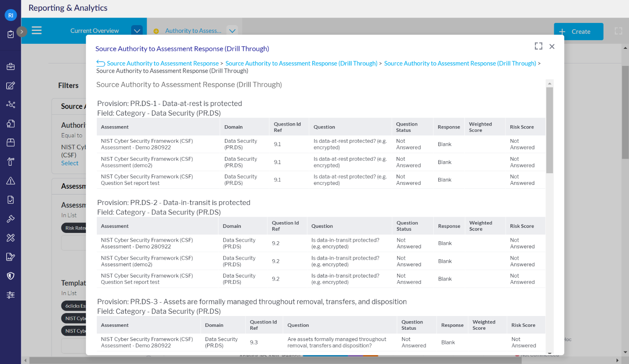Click the fire extinguisher icon in sidebar

[x=10, y=162]
